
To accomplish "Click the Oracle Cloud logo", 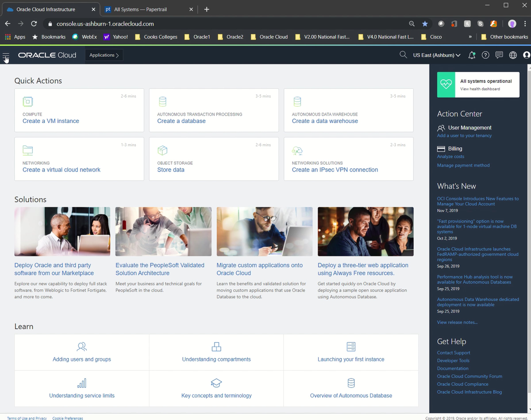I will (x=47, y=55).
